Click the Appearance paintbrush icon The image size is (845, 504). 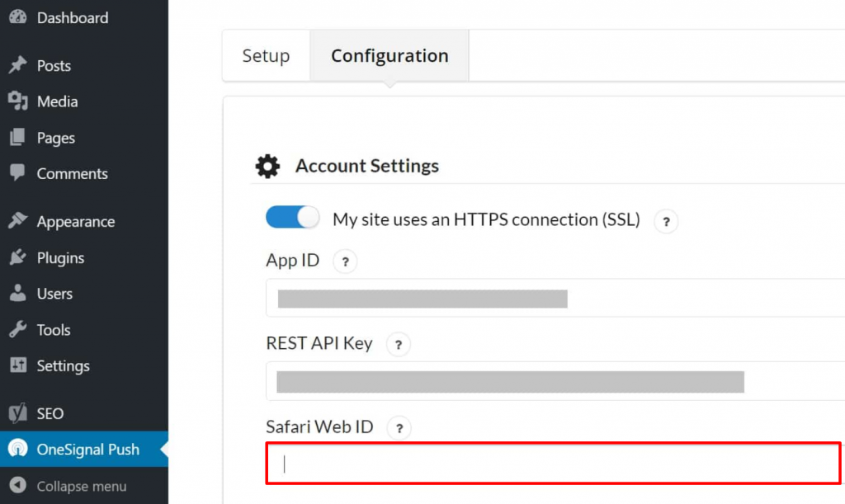click(x=18, y=220)
